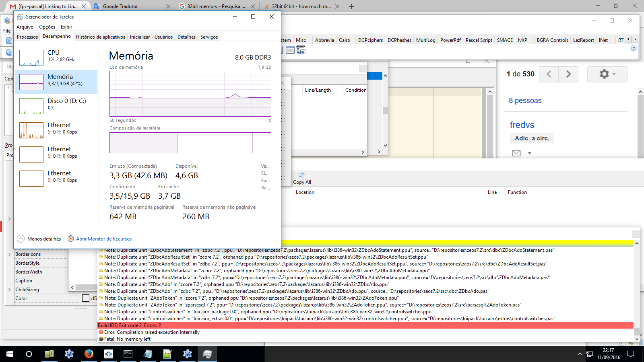The height and width of the screenshot is (362, 644).
Task: Open the Opções menu in Task Manager
Action: coord(47,27)
